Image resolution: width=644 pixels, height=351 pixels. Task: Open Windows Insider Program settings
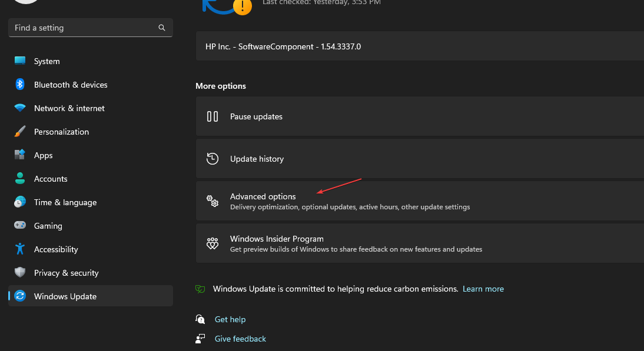[277, 239]
